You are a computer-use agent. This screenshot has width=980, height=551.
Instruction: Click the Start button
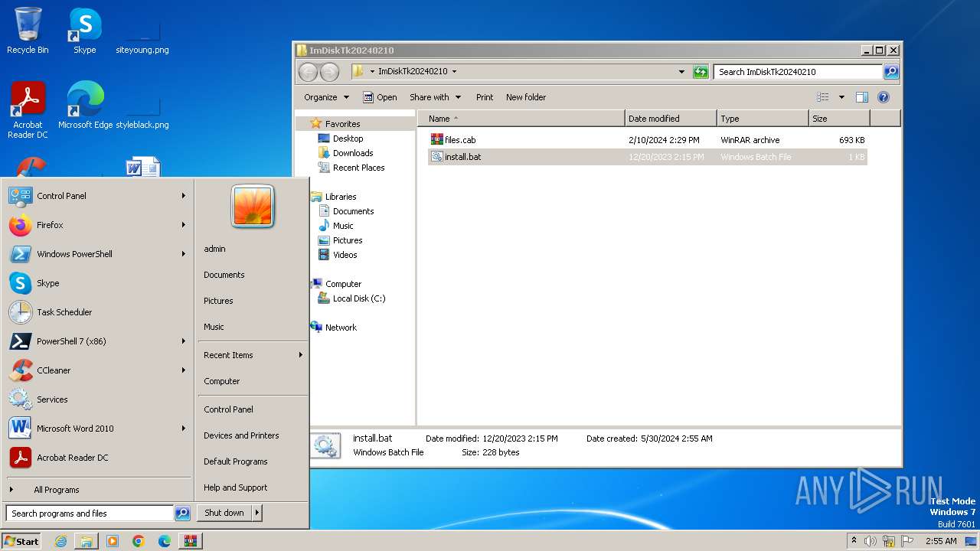[x=21, y=541]
